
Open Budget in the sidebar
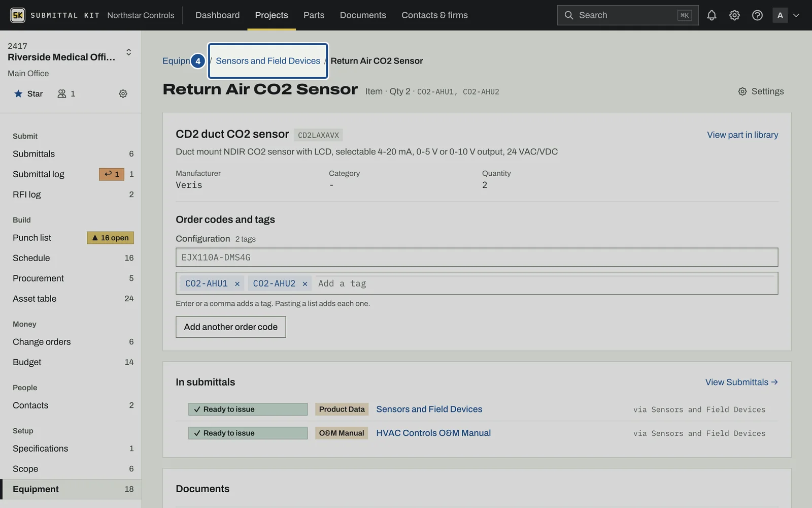[x=71, y=362]
